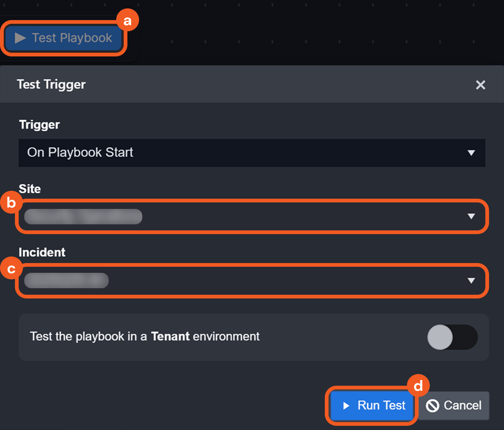The image size is (504, 430).
Task: Click the blurred Site field value
Action: (x=83, y=217)
